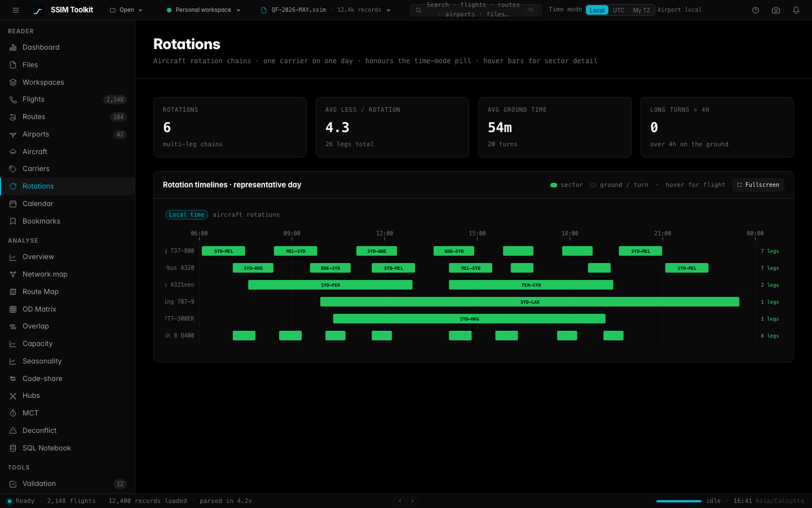Click the Network map icon

click(x=13, y=274)
